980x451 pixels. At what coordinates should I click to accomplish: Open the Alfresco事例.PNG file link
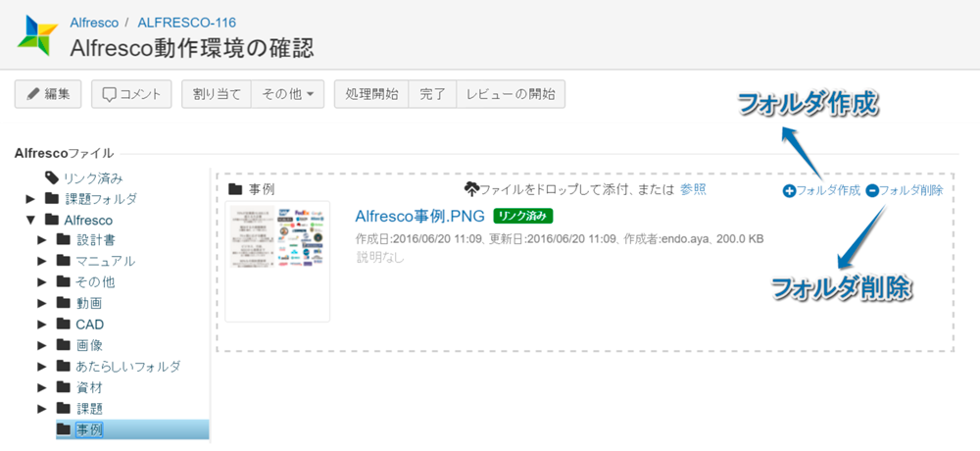point(420,216)
